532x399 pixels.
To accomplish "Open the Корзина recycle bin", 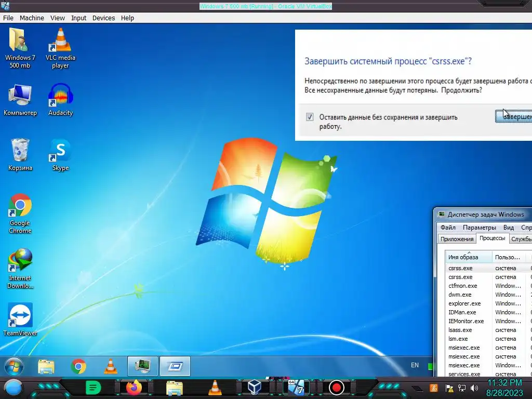I will tap(20, 155).
